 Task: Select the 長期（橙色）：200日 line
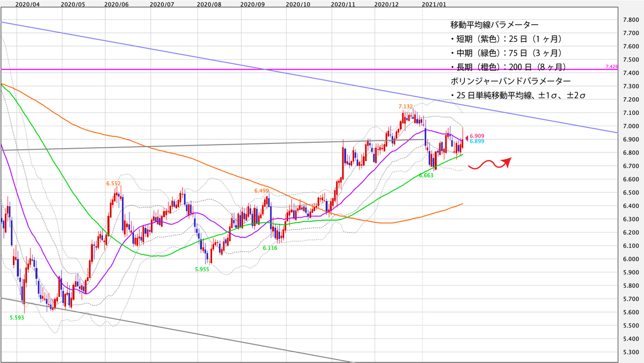[509, 67]
